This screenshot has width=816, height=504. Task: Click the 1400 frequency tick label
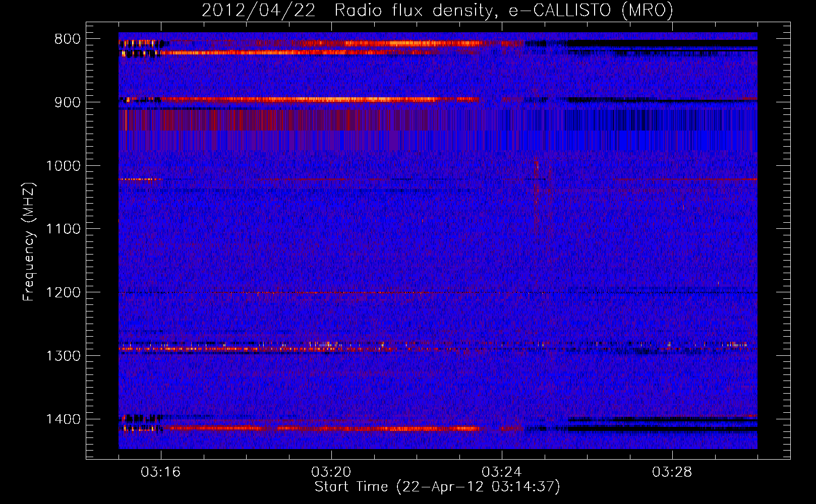click(63, 419)
